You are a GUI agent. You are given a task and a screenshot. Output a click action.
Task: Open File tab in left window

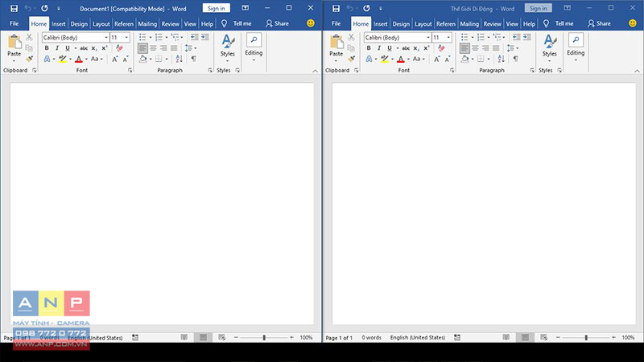click(x=14, y=23)
